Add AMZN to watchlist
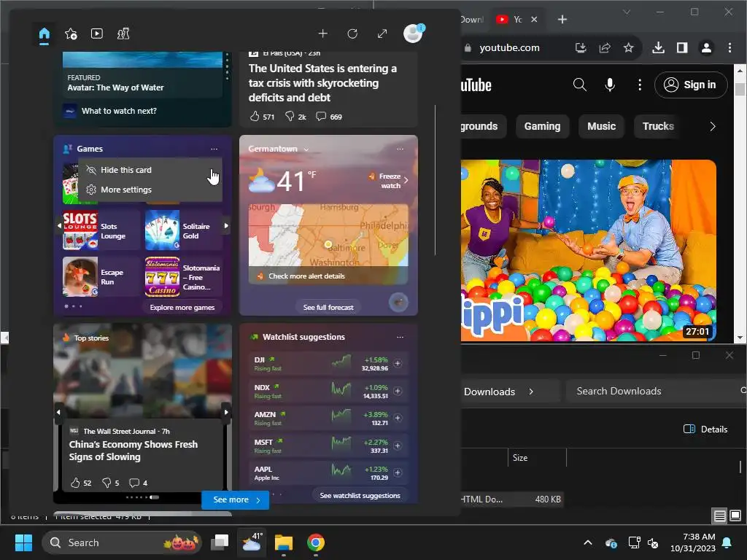Image resolution: width=747 pixels, height=560 pixels. (x=398, y=418)
